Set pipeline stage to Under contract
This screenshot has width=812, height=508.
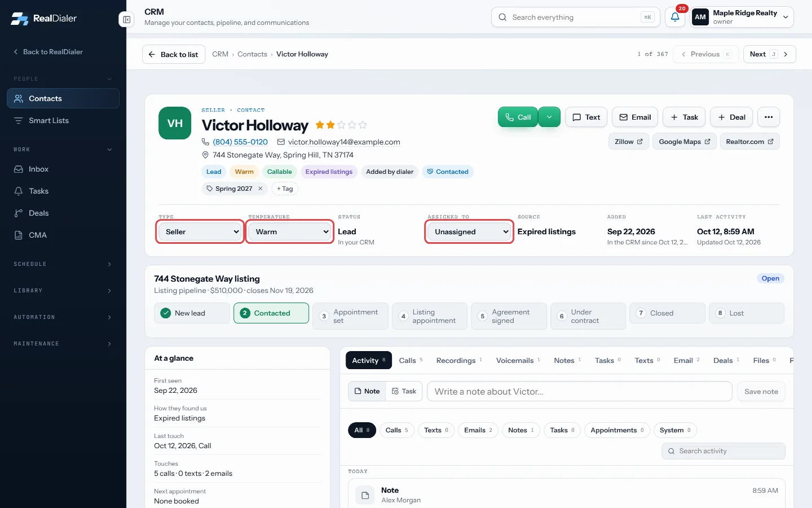tap(588, 316)
